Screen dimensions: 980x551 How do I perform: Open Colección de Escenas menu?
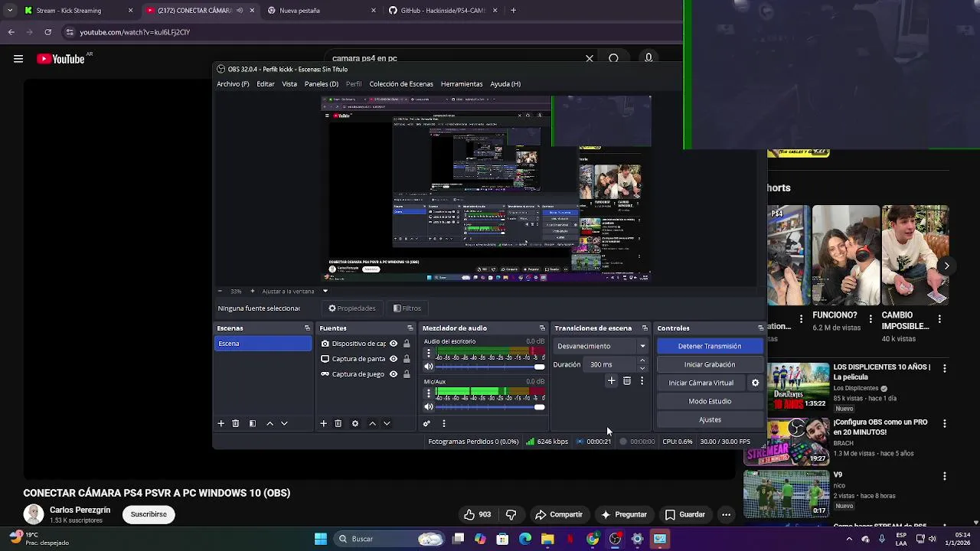401,84
